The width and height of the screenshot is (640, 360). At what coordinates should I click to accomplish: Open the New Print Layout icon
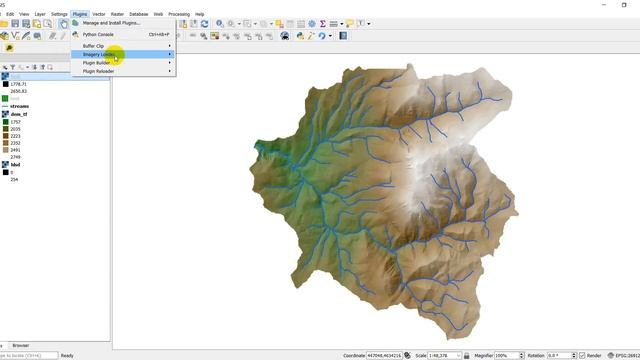pos(37,24)
